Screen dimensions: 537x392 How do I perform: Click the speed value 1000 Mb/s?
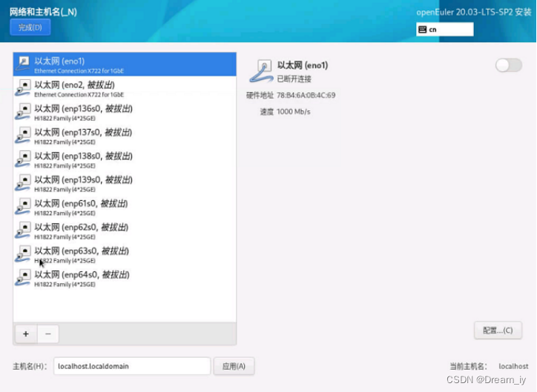click(x=294, y=112)
